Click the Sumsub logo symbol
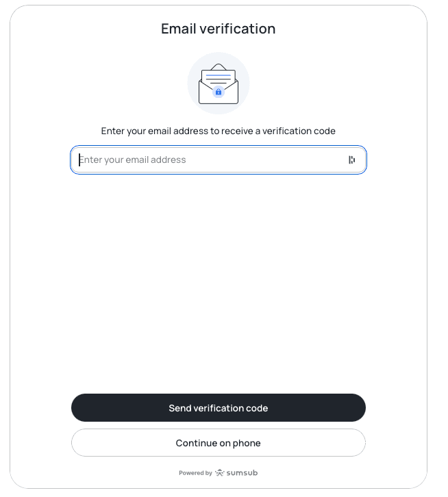The width and height of the screenshot is (448, 497). 219,472
